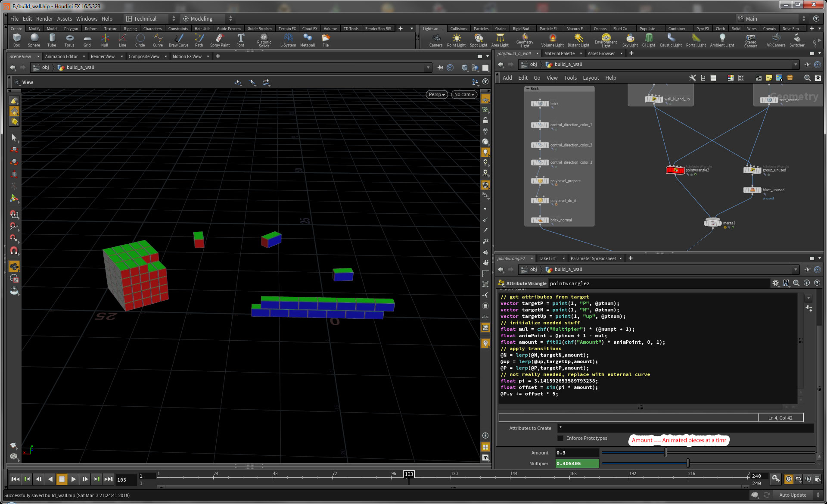
Task: Select the Spray Paint shelf tool
Action: [x=220, y=40]
